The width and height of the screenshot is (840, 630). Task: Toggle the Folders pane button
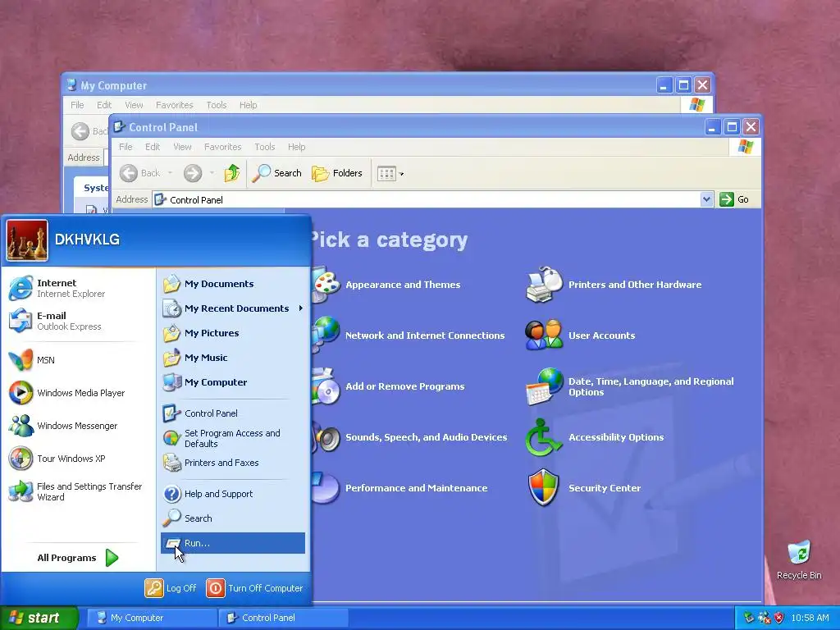click(337, 173)
